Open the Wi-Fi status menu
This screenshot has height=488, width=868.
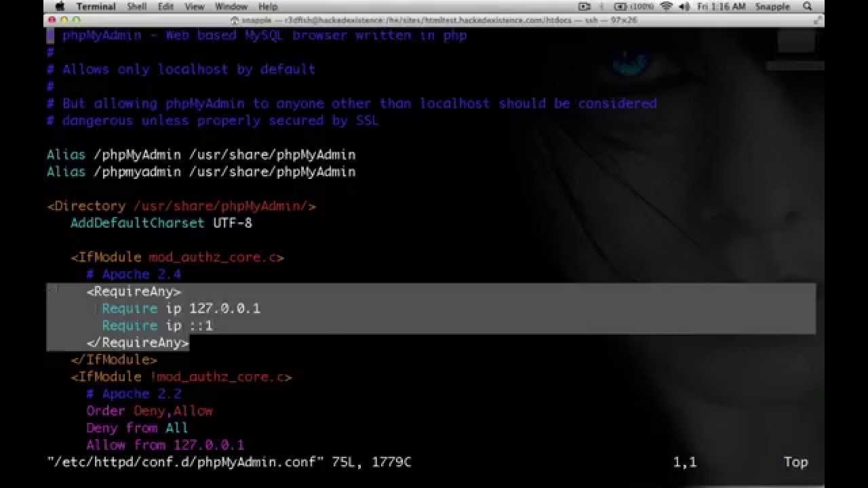pyautogui.click(x=666, y=6)
